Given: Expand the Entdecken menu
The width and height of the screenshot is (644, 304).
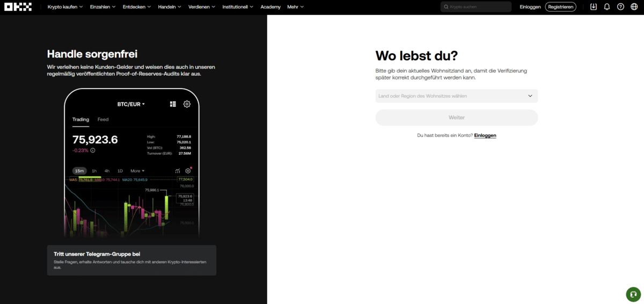Looking at the screenshot, I should [x=137, y=7].
